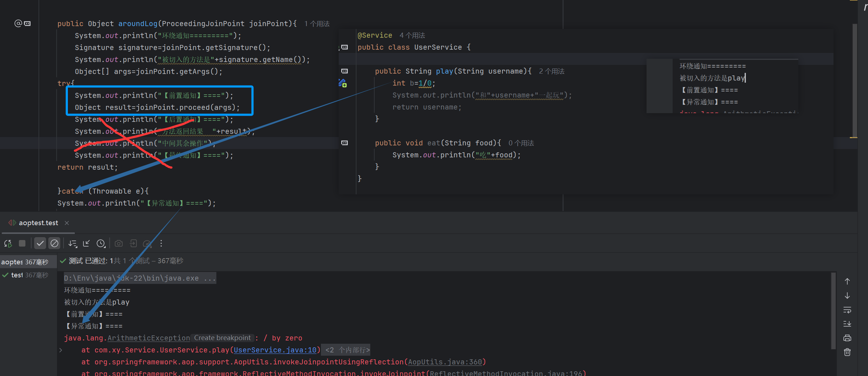The height and width of the screenshot is (376, 868).
Task: Select the test node in results tree
Action: (x=17, y=275)
